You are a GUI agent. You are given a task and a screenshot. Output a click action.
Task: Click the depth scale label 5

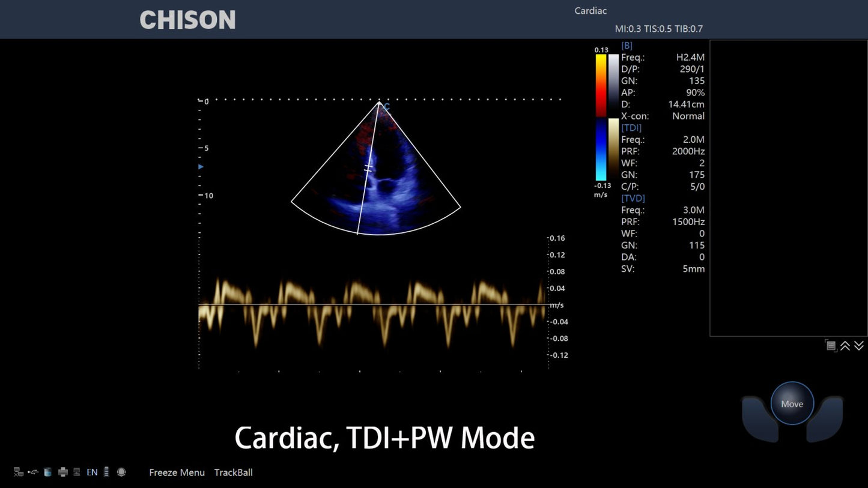pos(207,148)
